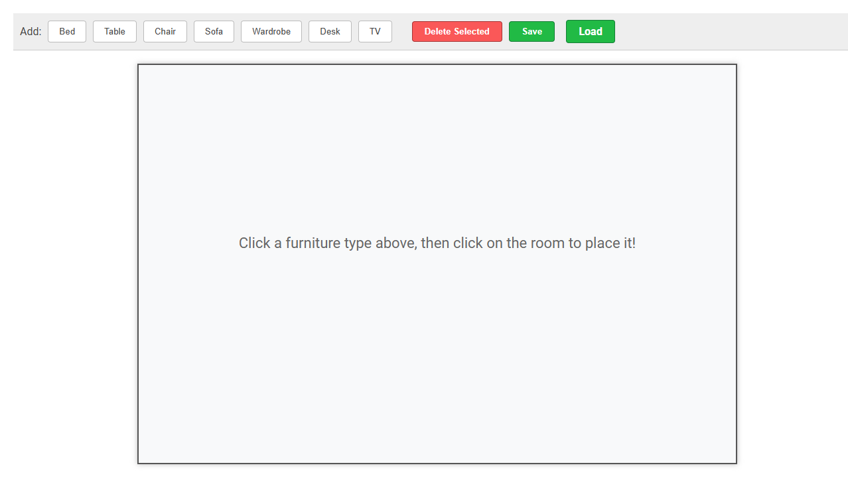
Task: Select Wardrobe to place in room
Action: [x=271, y=31]
